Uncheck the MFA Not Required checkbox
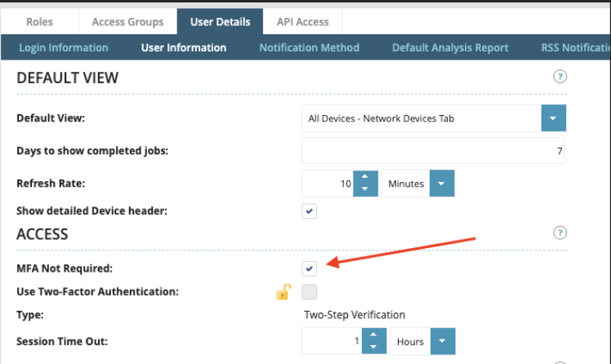This screenshot has width=611, height=364. click(x=310, y=268)
